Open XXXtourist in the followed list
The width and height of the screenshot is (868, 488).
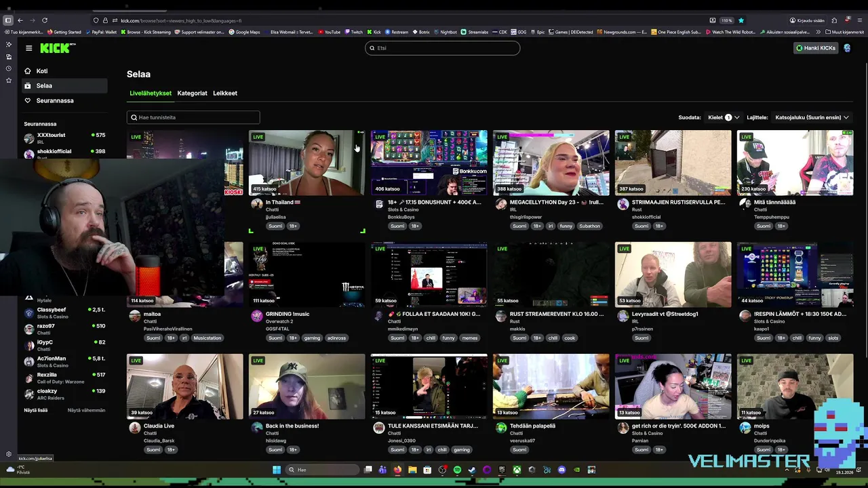64,138
